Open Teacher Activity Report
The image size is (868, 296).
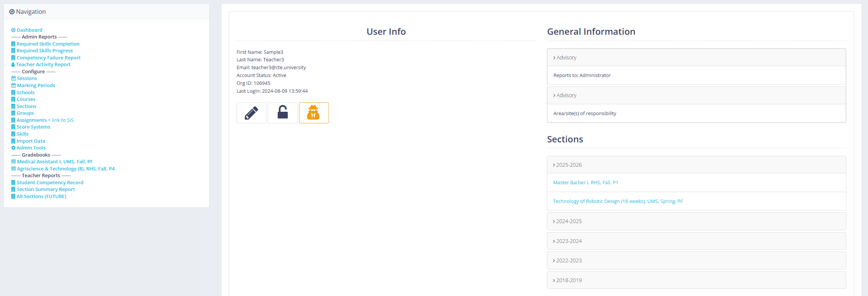coord(43,65)
